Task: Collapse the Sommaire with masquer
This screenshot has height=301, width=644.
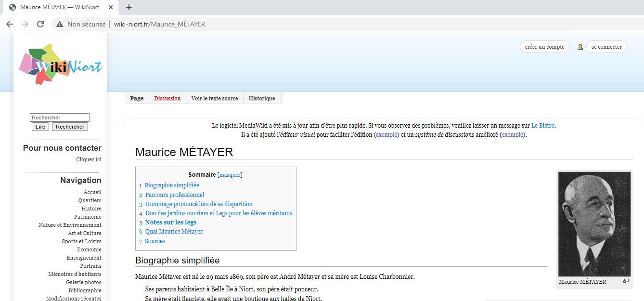Action: pyautogui.click(x=230, y=175)
